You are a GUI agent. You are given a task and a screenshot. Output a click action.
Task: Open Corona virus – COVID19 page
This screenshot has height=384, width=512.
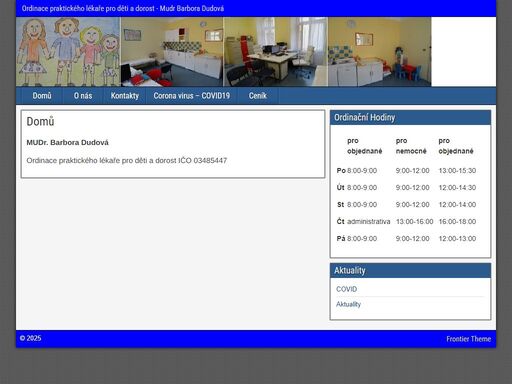[x=192, y=96]
